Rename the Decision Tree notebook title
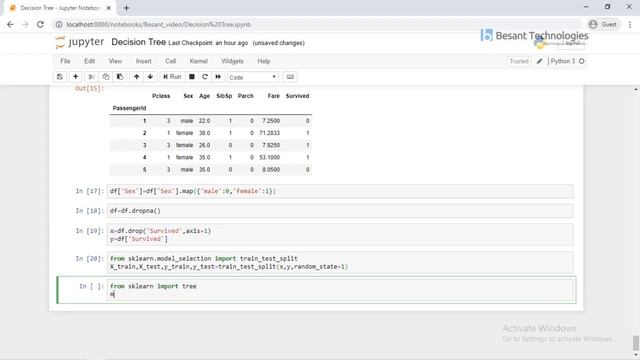 pyautogui.click(x=138, y=42)
